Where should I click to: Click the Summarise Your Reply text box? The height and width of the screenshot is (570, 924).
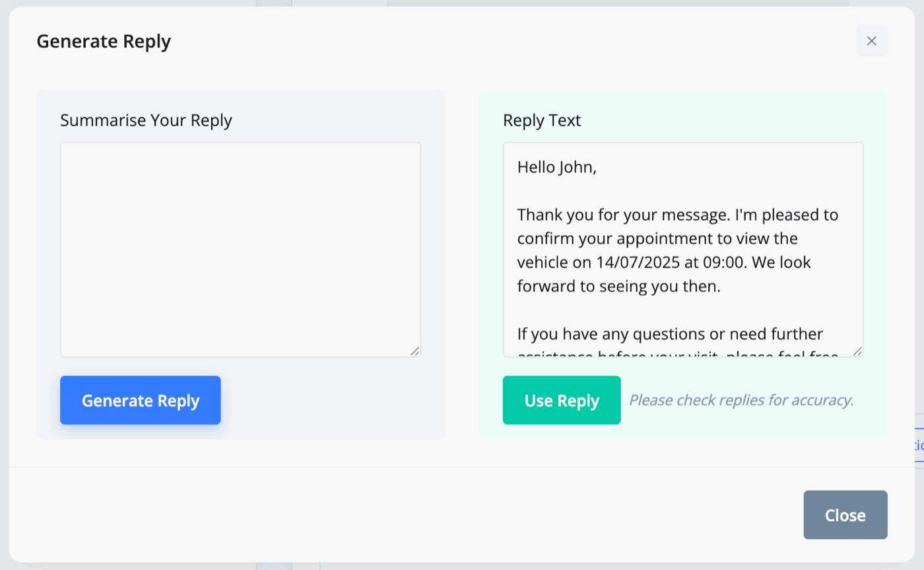click(x=240, y=250)
